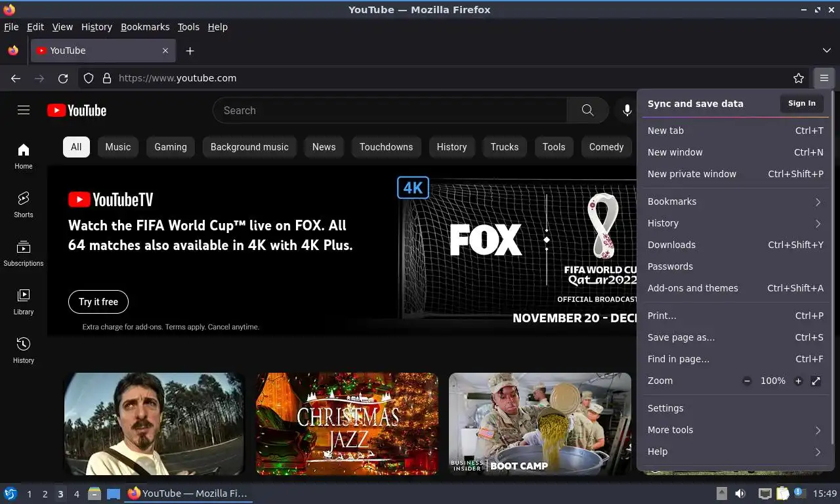Reload the current page
The height and width of the screenshot is (504, 840).
[63, 78]
